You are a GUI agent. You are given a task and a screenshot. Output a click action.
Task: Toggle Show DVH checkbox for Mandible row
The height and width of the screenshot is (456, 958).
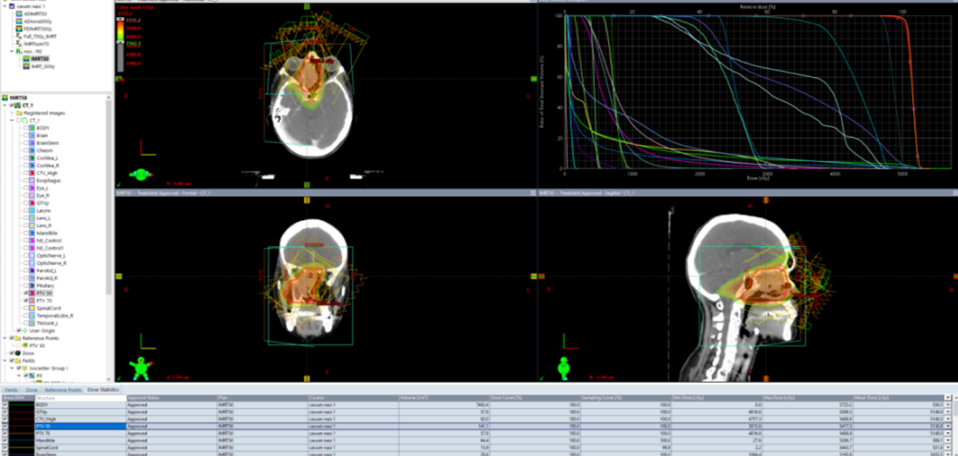[6, 440]
